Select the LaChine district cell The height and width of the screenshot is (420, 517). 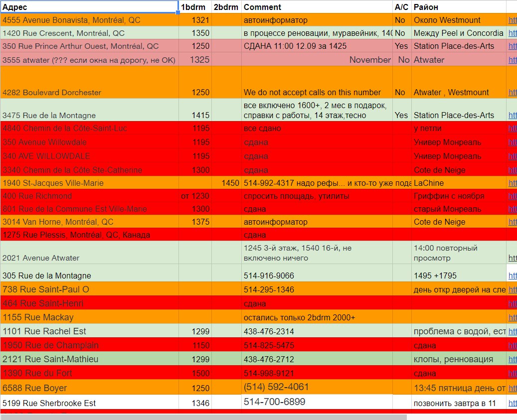pos(459,183)
